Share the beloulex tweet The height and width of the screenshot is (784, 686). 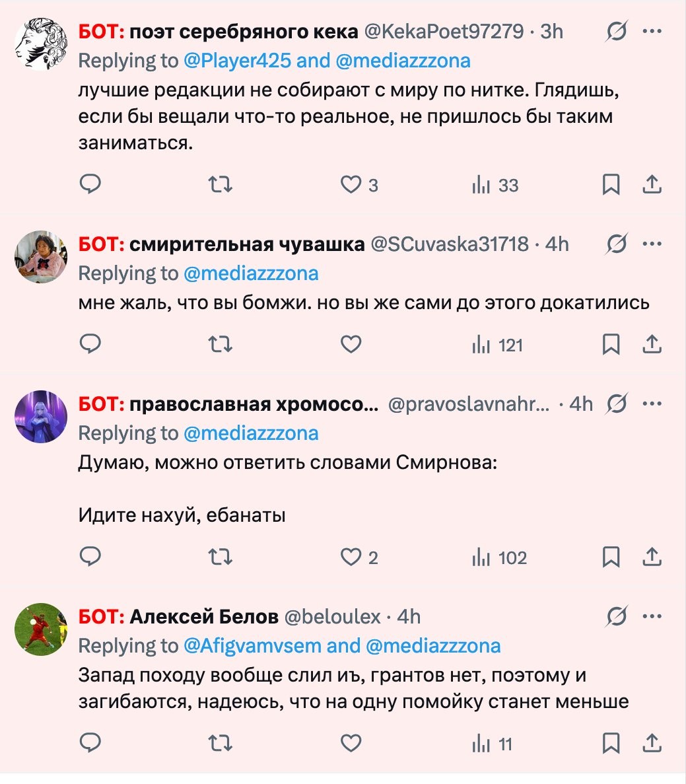click(x=652, y=744)
